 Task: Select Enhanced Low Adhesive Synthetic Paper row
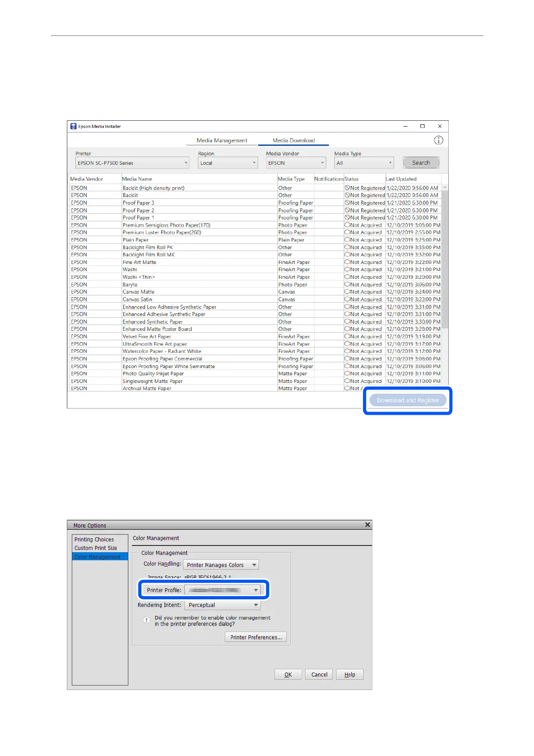pyautogui.click(x=255, y=307)
